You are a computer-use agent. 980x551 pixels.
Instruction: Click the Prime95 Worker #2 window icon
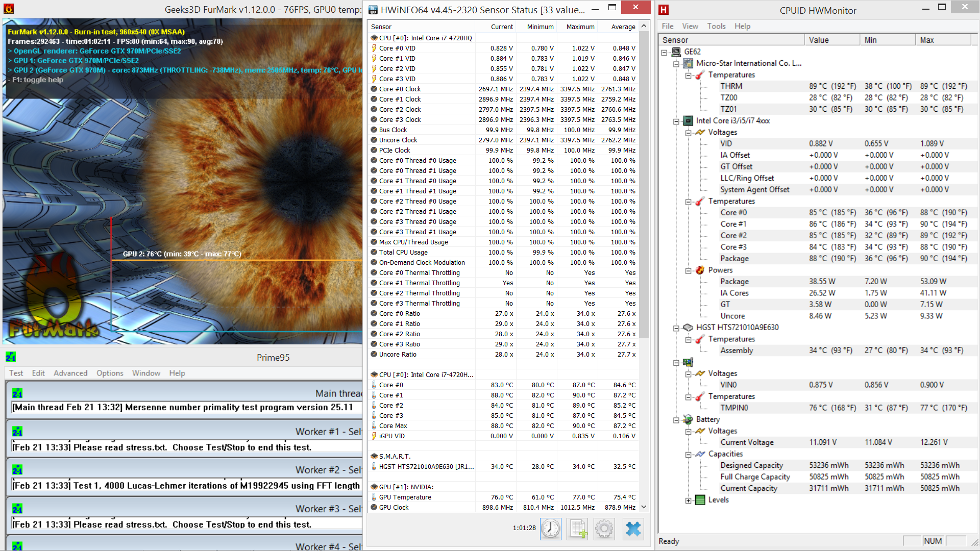click(17, 470)
